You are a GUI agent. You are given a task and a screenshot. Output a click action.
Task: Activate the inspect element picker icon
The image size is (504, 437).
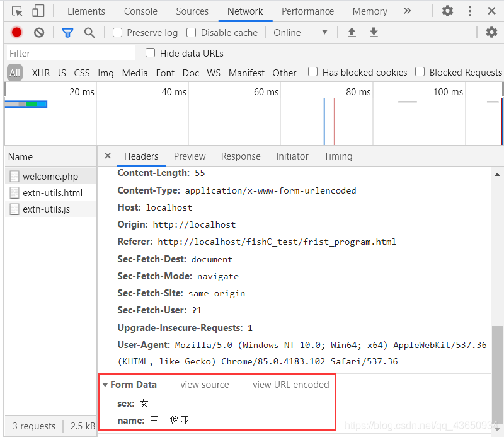point(17,11)
